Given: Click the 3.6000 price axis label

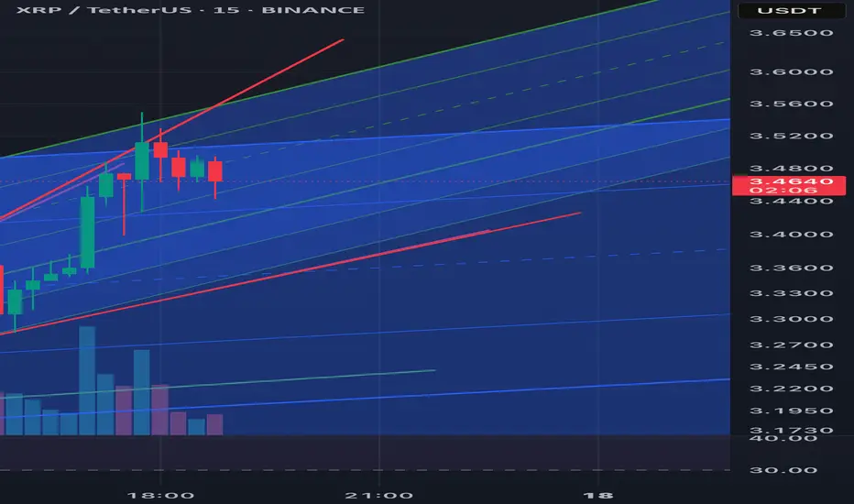Looking at the screenshot, I should 792,71.
